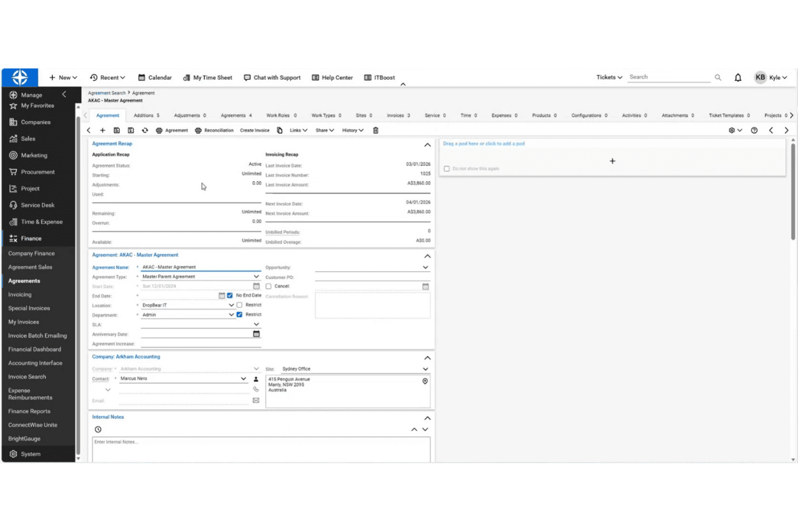
Task: Uncheck the Department Restrict checkbox
Action: pos(239,315)
